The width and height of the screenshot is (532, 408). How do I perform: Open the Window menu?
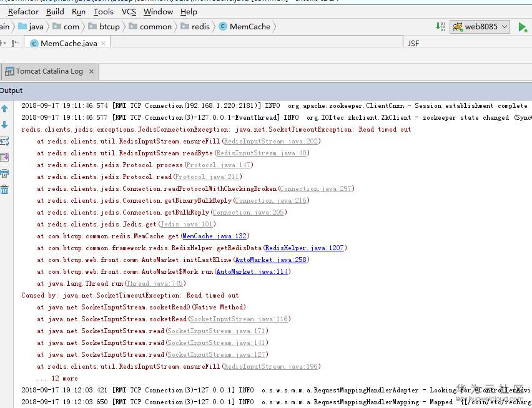(x=158, y=12)
